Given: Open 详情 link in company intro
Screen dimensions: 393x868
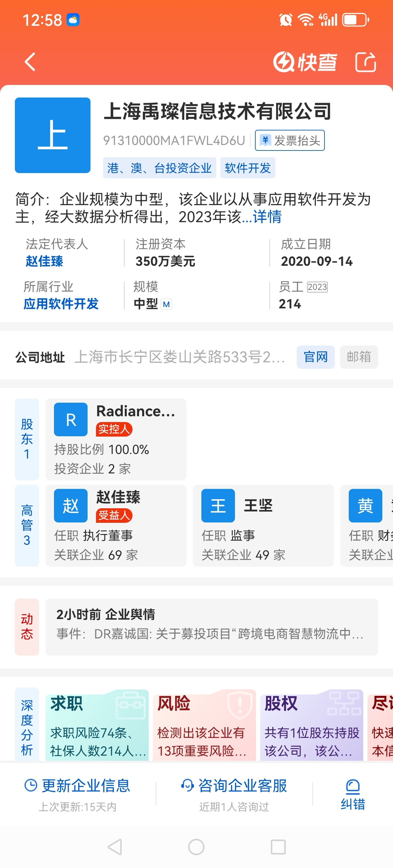Looking at the screenshot, I should coord(267,217).
